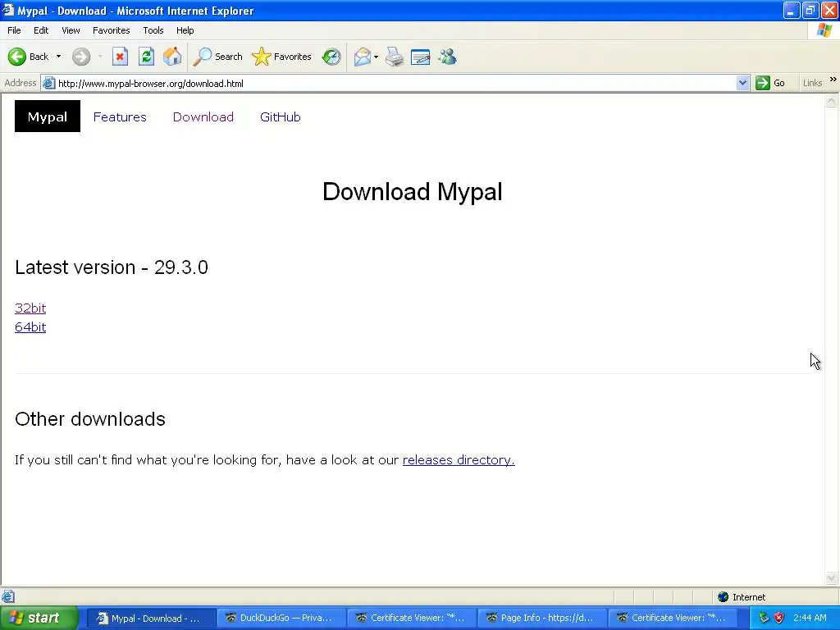Image resolution: width=840 pixels, height=630 pixels.
Task: Expand the Mail dropdown arrow
Action: 376,57
